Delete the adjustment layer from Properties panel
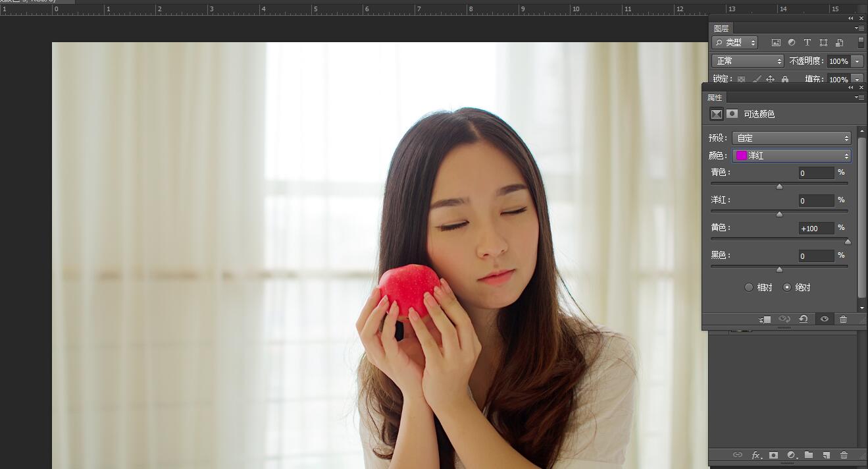 pyautogui.click(x=843, y=319)
